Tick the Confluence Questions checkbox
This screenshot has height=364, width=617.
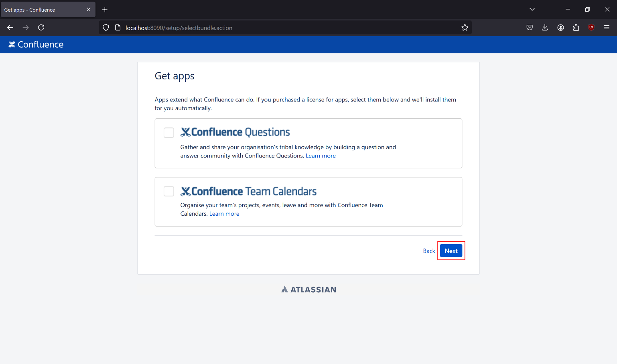click(169, 133)
